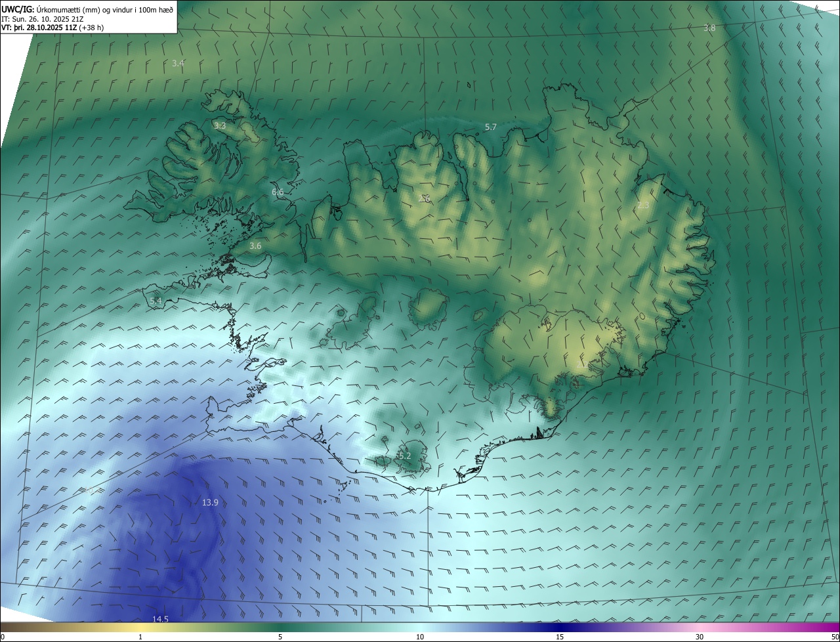Screen dimensions: 840x642
Task: Click the 14.5 value above the colour scale
Action: (x=160, y=619)
